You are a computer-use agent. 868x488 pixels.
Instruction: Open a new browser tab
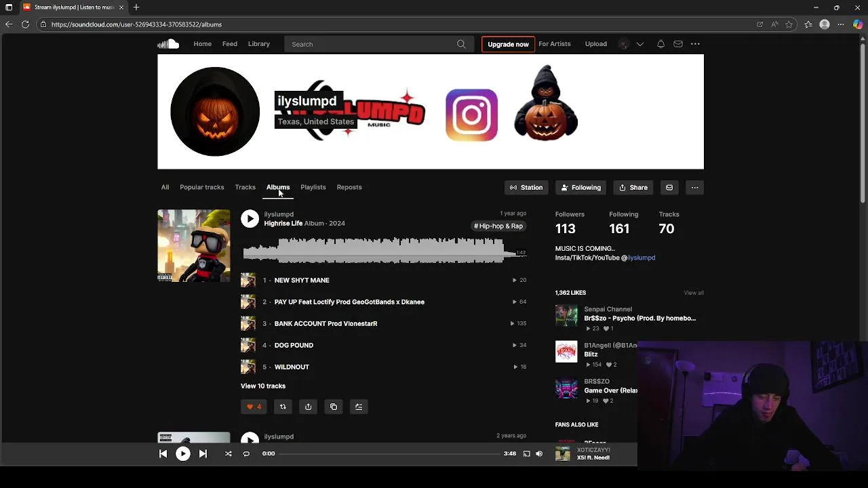click(136, 7)
